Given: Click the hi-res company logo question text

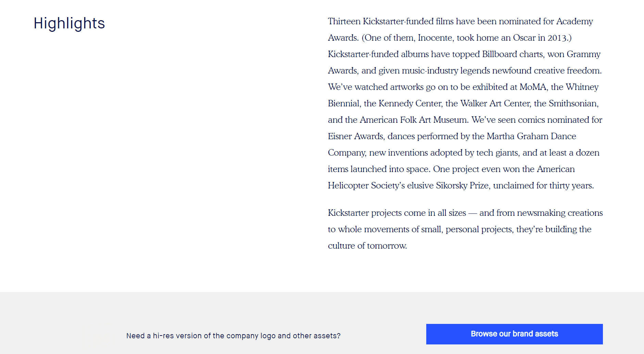Looking at the screenshot, I should [x=233, y=336].
